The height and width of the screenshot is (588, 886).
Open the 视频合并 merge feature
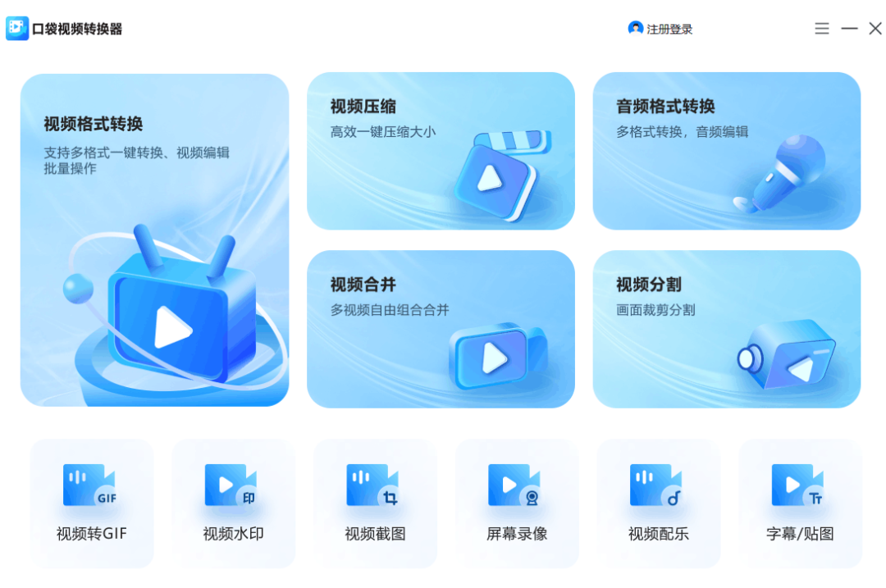(x=441, y=328)
